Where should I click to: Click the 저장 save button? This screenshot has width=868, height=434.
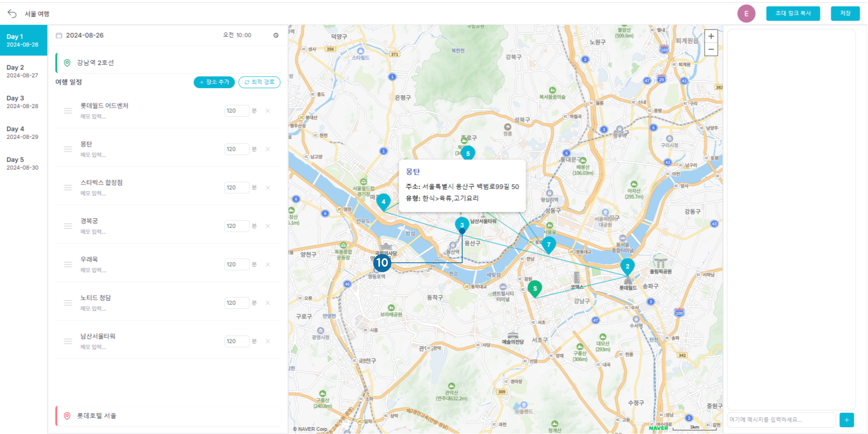click(845, 13)
